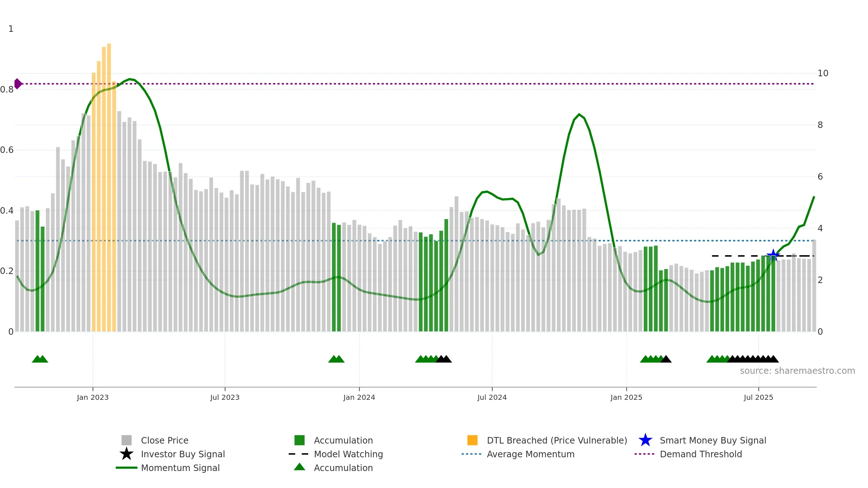
Task: Click the Demand Threshold legend label
Action: (x=701, y=454)
